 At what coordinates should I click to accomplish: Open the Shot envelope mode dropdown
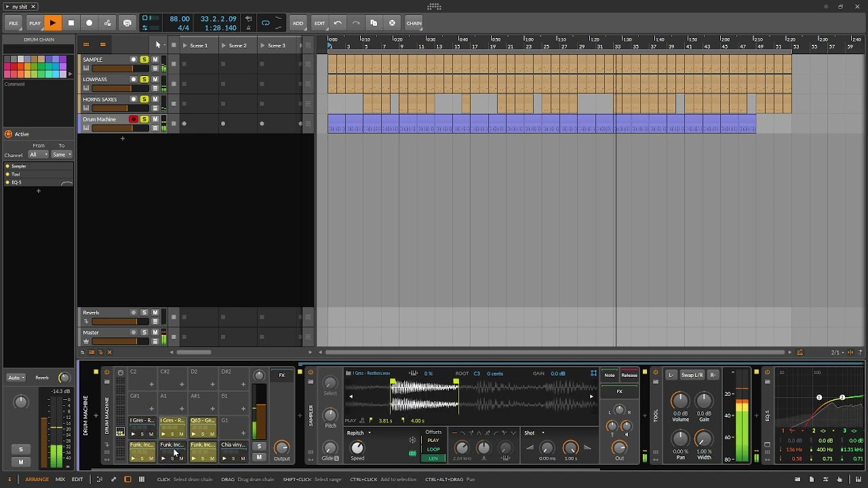(534, 432)
